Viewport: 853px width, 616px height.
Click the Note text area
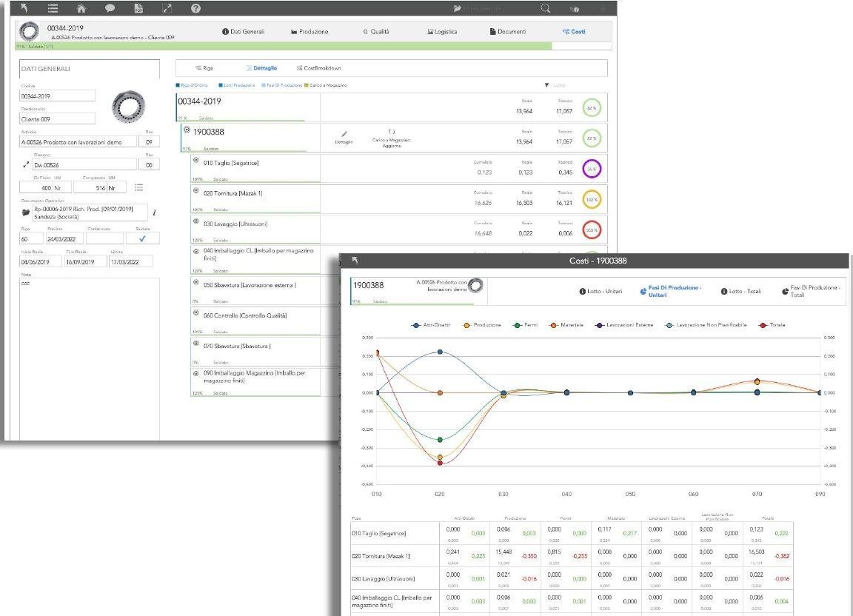click(89, 359)
